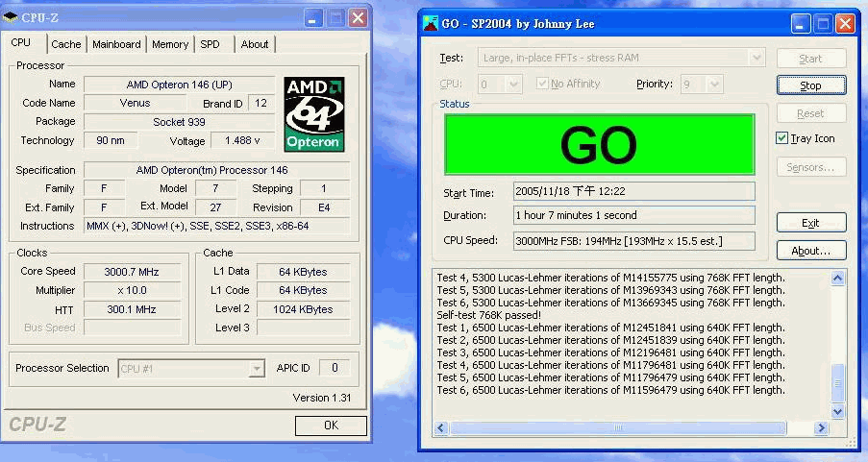This screenshot has width=868, height=462.
Task: Click the log scroll down arrow
Action: 837,411
